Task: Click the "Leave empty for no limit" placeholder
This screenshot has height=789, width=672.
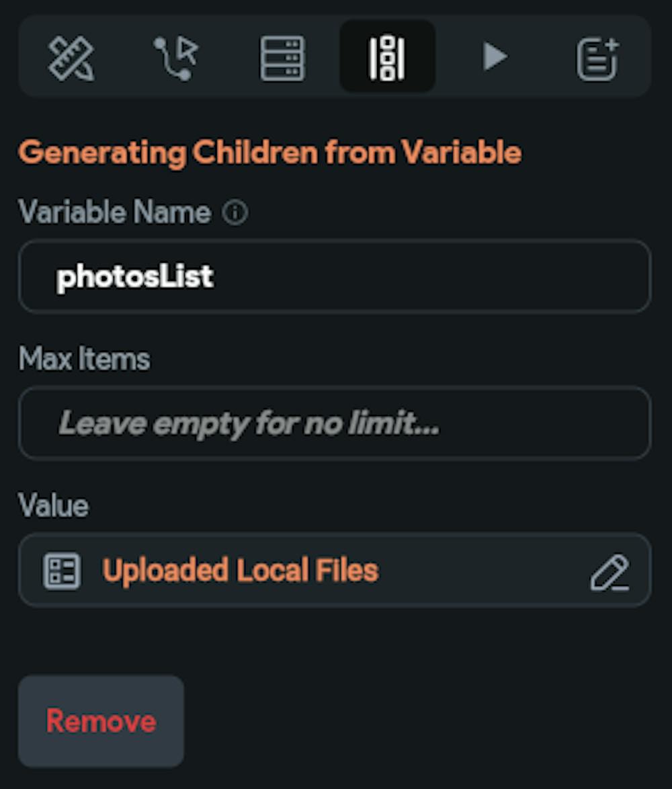Action: [x=249, y=424]
